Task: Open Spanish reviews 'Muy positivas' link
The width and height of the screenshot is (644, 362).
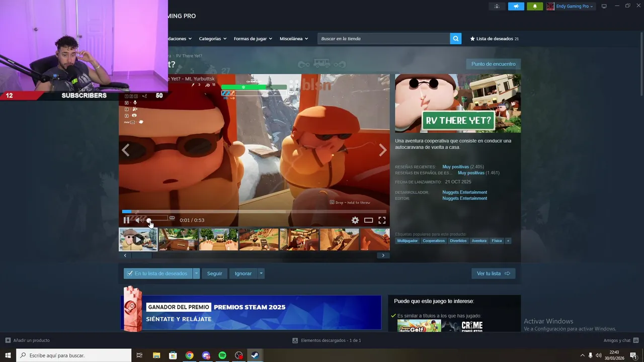Action: coord(471,173)
